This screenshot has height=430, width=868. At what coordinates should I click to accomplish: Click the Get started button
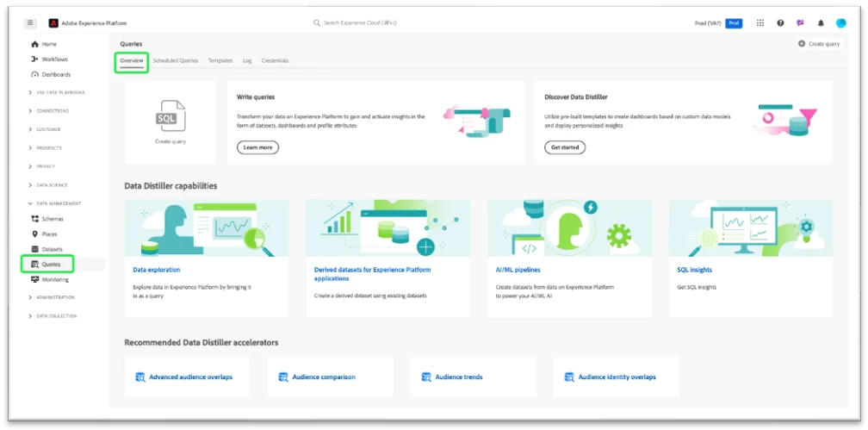point(565,147)
